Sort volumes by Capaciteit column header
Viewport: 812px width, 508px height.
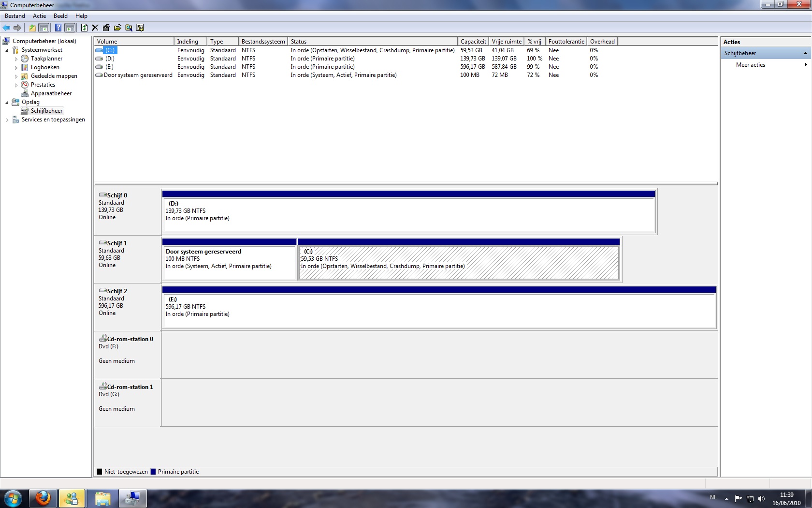(473, 42)
